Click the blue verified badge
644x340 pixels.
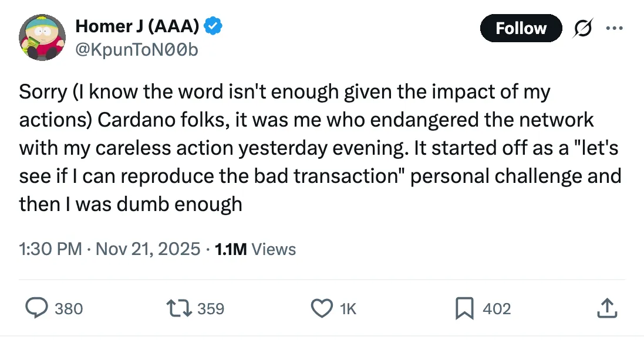pyautogui.click(x=213, y=26)
